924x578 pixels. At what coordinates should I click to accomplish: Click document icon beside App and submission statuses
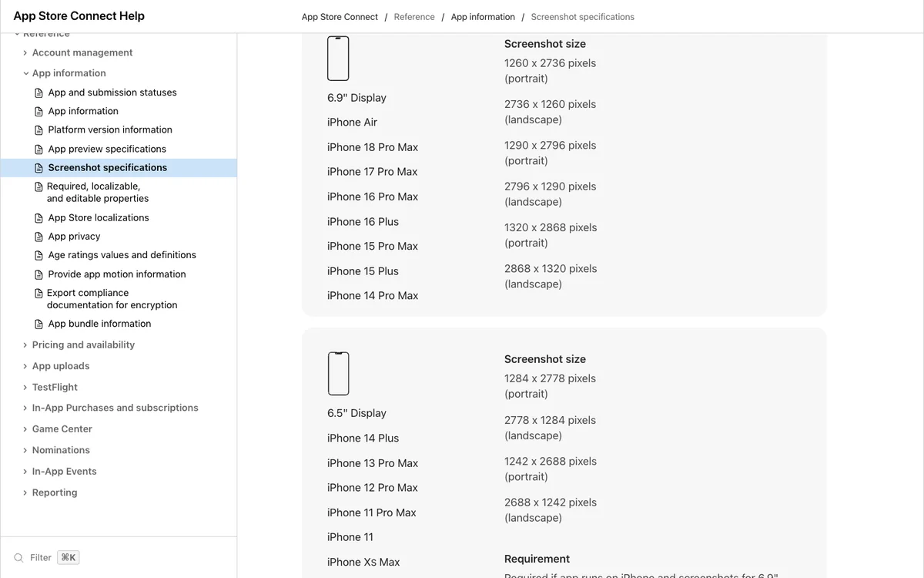39,92
